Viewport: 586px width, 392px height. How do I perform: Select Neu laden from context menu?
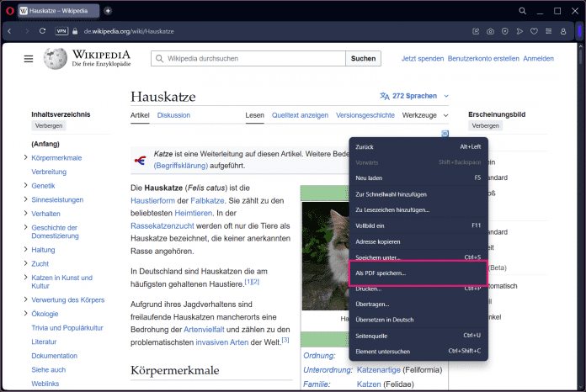[x=418, y=178]
